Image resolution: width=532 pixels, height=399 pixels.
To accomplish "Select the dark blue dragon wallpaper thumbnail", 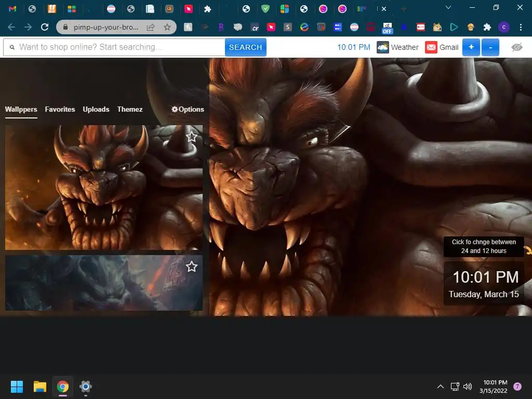I will 104,283.
